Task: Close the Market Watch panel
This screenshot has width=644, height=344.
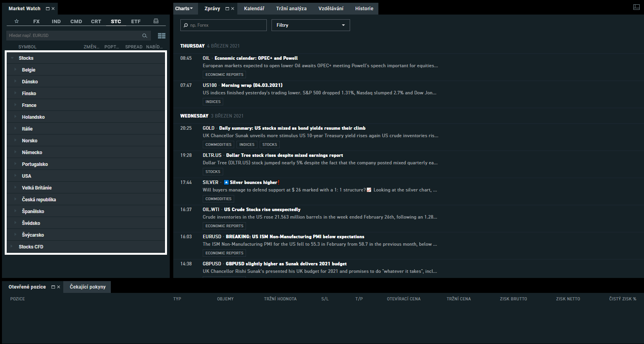Action: tap(53, 9)
